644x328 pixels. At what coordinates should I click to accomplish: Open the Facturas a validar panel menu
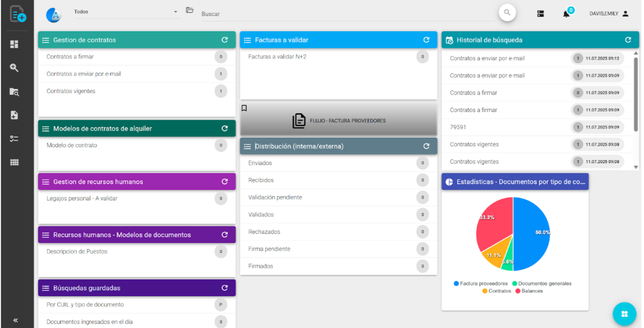pos(247,40)
